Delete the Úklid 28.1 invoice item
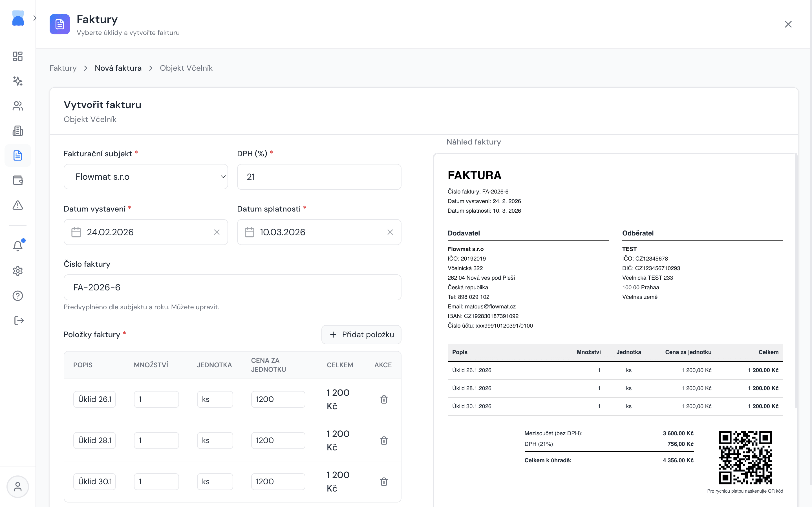This screenshot has width=812, height=507. [384, 440]
